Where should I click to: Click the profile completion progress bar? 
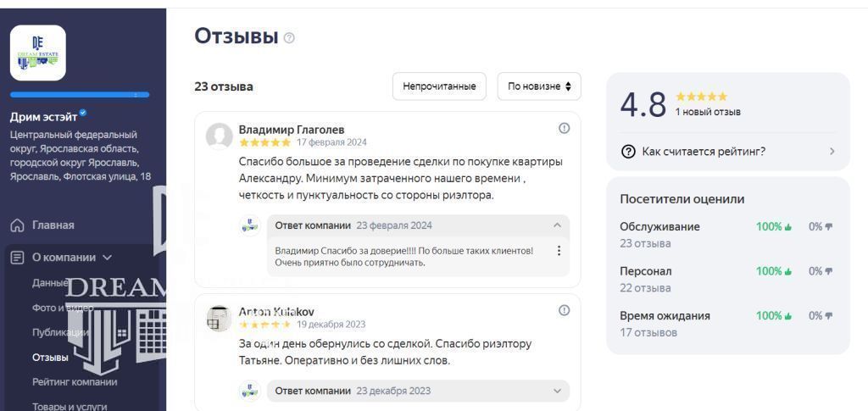tap(80, 95)
